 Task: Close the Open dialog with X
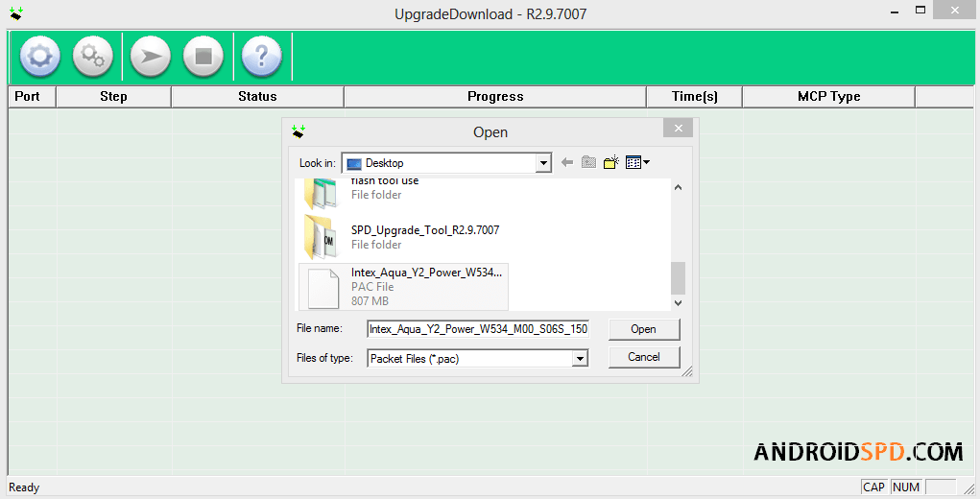tap(678, 128)
